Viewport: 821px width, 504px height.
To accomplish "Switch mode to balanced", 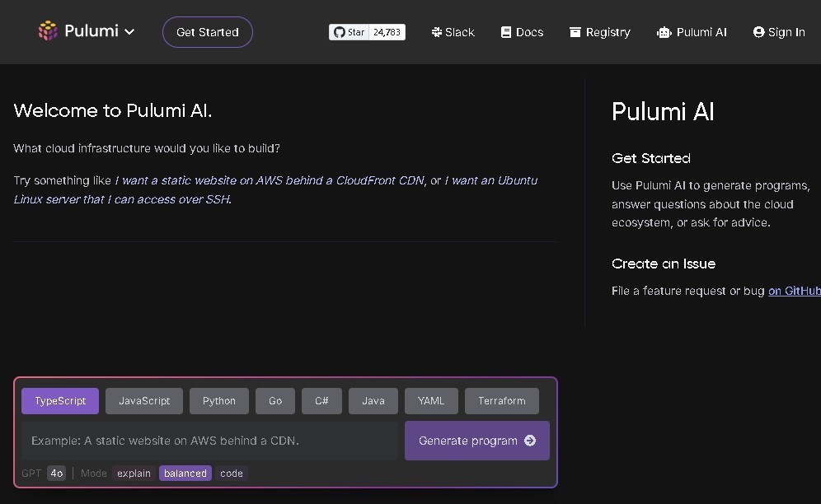I will pos(185,474).
